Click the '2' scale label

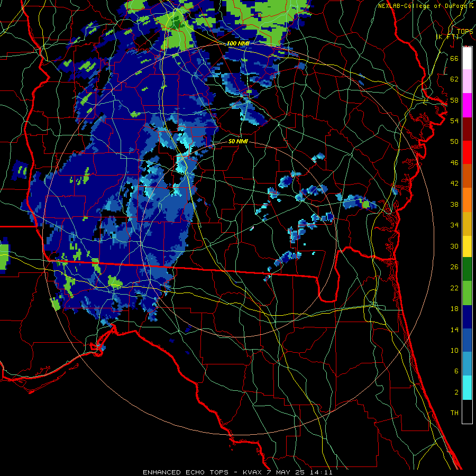(456, 392)
